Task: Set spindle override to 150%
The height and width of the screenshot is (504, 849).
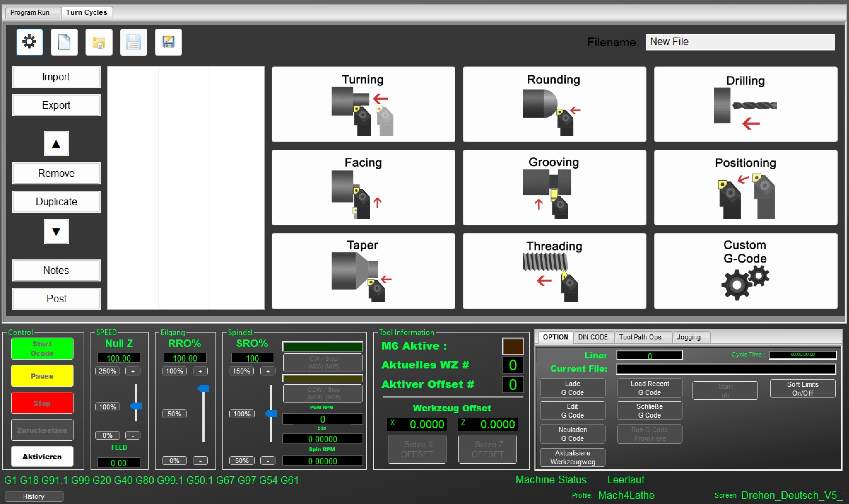Action: tap(242, 371)
